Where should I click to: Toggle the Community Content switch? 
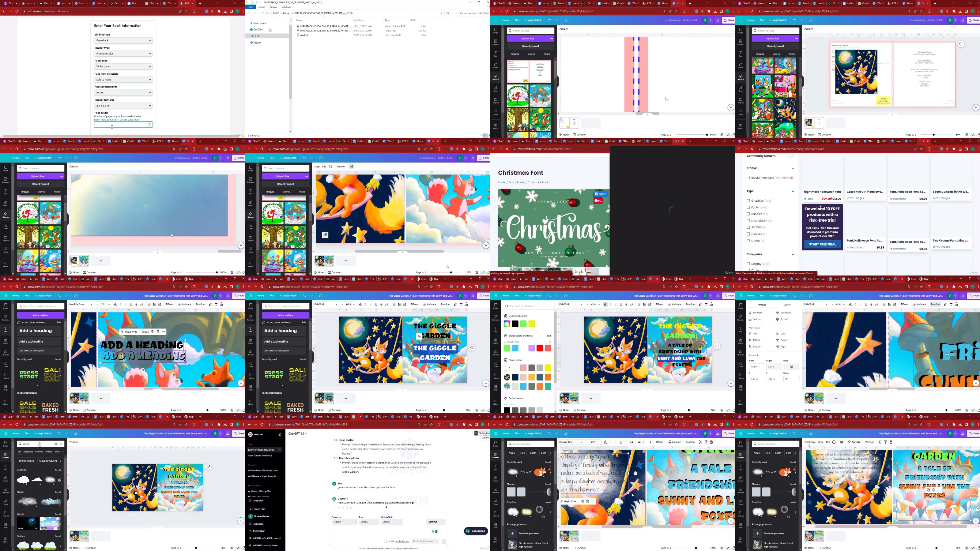pos(790,156)
